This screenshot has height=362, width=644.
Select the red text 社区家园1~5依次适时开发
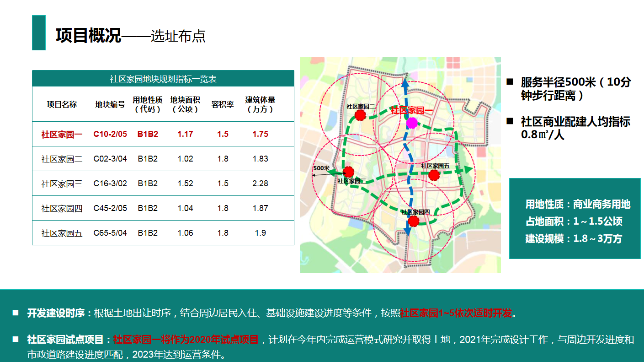pos(456,313)
